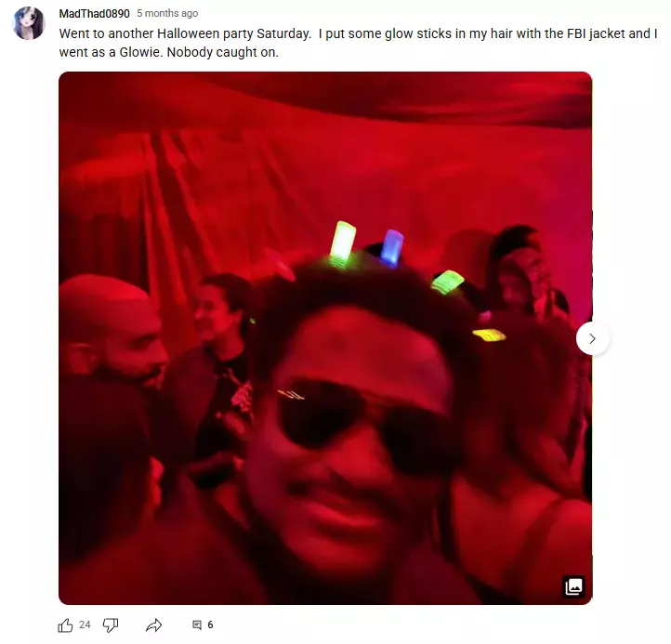
Task: Open the red party photo attachment
Action: point(325,338)
